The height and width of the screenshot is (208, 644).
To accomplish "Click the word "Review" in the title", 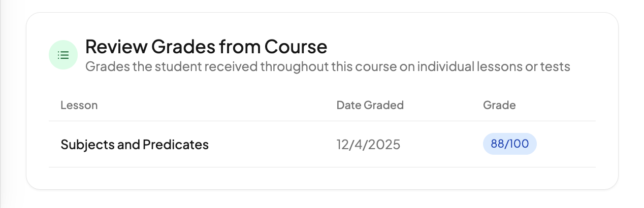I will [x=115, y=47].
